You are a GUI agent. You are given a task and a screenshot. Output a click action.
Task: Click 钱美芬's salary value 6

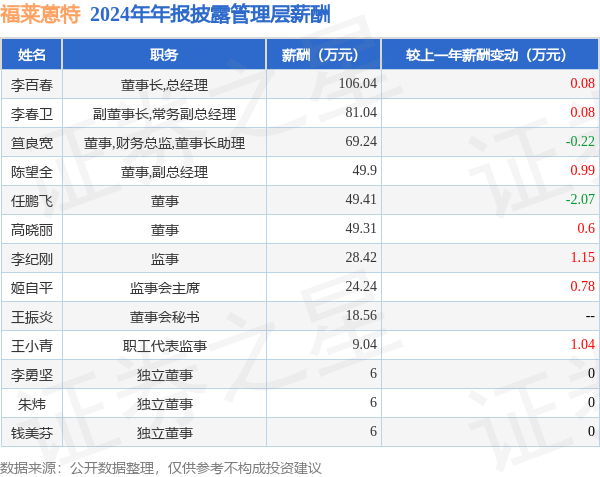(x=373, y=431)
